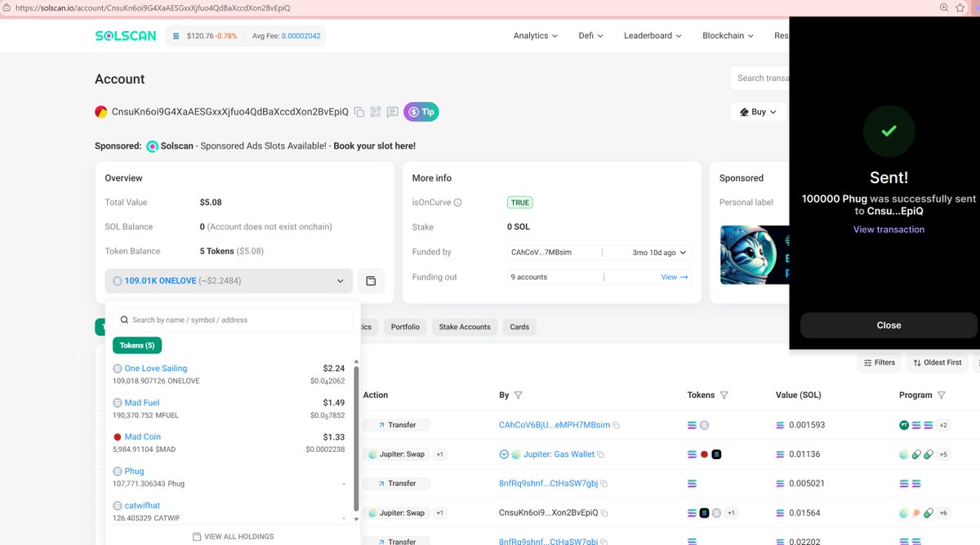Expand the Funded by CAhCoV...7MBsim dropdown
Image resolution: width=980 pixels, height=545 pixels.
coord(599,252)
